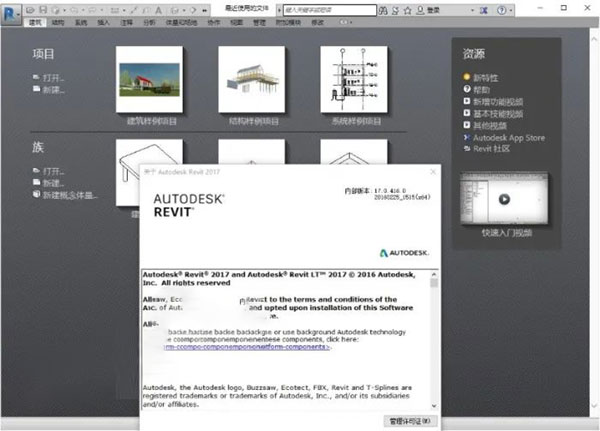Click the Help question mark icon
Image resolution: width=600 pixels, height=431 pixels.
502,10
